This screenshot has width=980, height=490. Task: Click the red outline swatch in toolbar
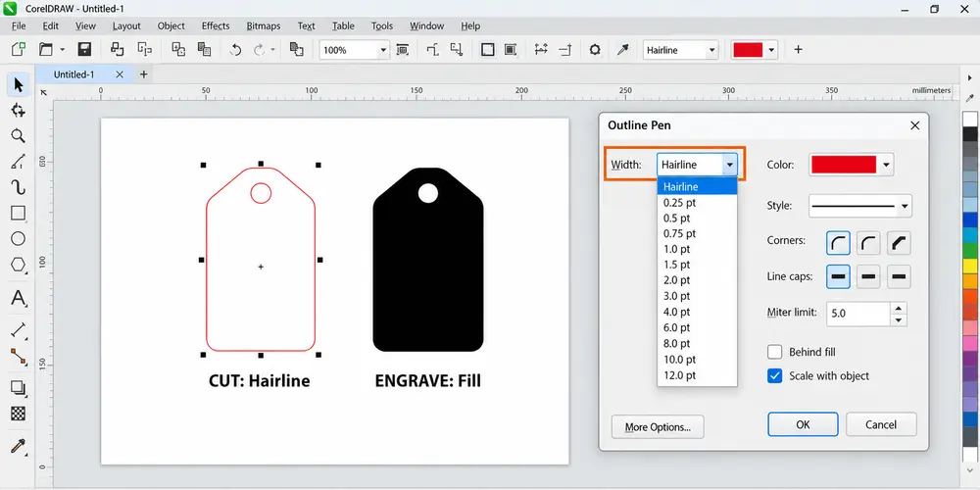coord(748,50)
